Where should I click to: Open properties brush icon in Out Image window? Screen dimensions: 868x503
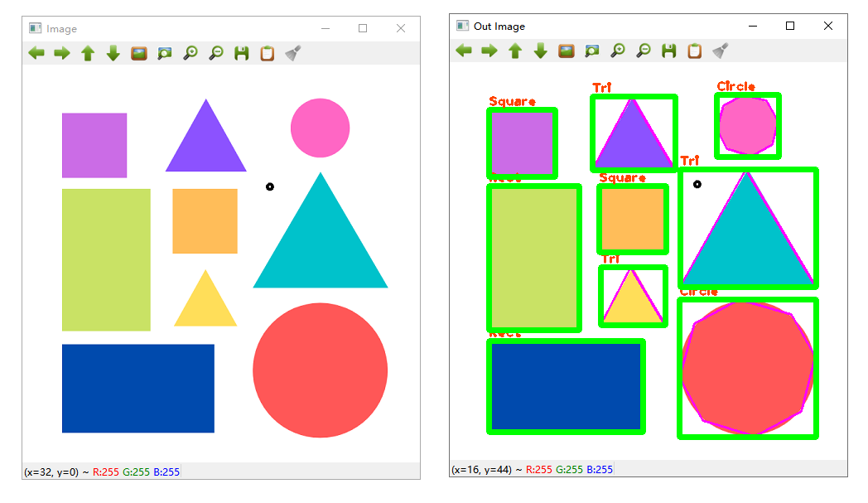coord(721,51)
